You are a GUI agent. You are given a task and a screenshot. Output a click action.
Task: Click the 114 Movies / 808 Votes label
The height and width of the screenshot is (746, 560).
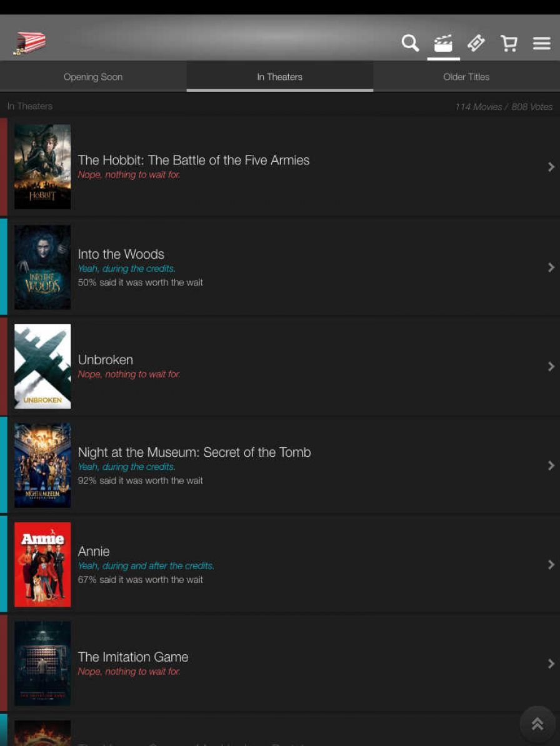coord(504,106)
